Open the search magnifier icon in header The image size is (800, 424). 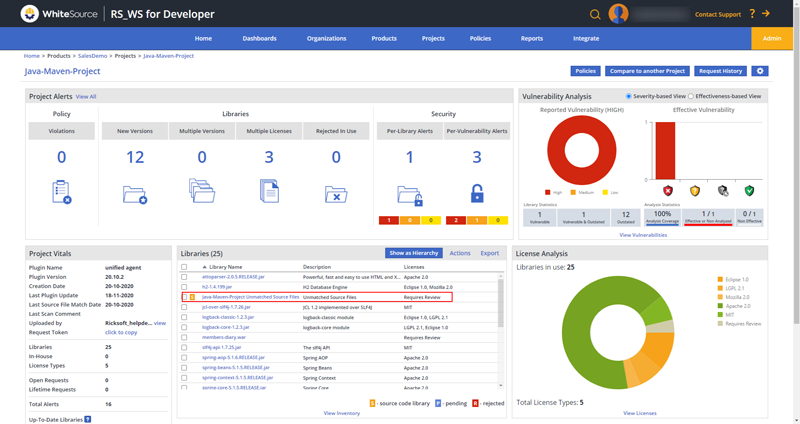pos(595,14)
